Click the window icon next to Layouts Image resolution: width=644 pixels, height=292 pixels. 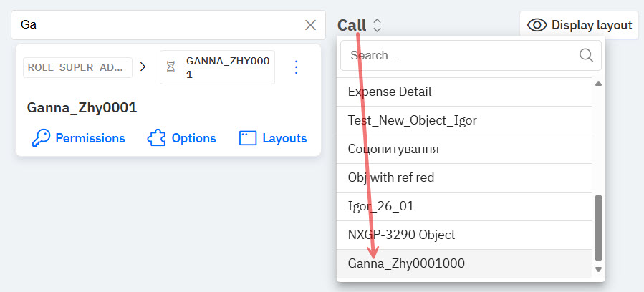pos(248,138)
